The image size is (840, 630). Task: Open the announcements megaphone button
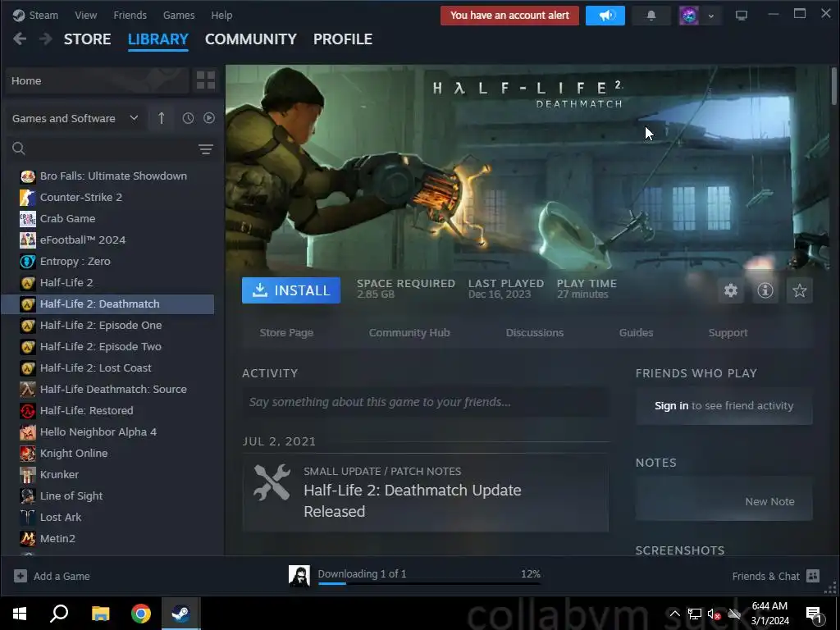[605, 16]
